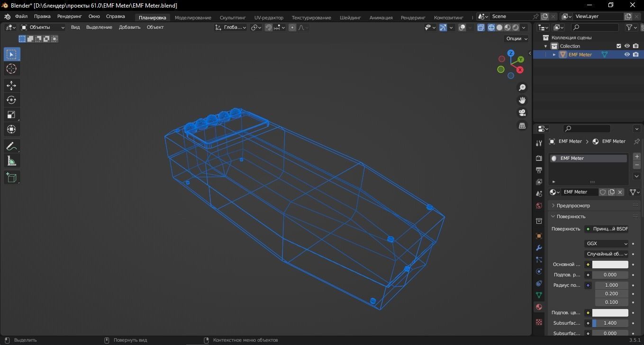Viewport: 644px width, 345px height.
Task: Open the Scene properties tab
Action: pos(539,194)
